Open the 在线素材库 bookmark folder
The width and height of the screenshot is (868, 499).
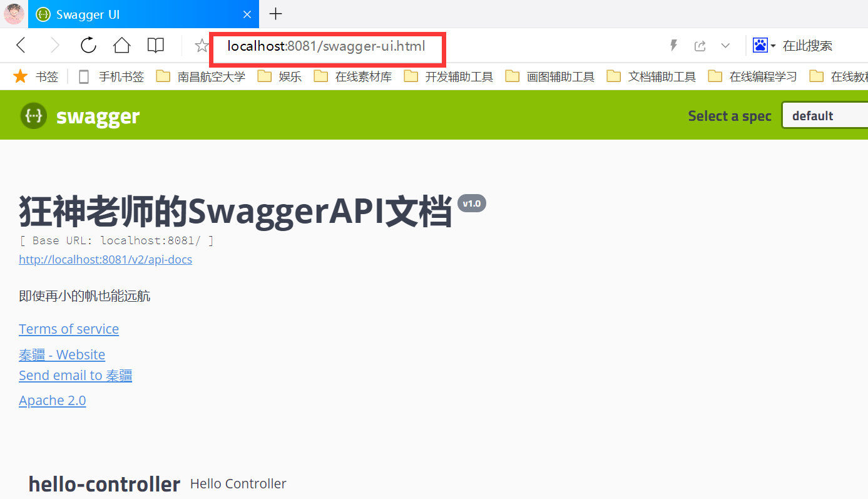point(353,76)
